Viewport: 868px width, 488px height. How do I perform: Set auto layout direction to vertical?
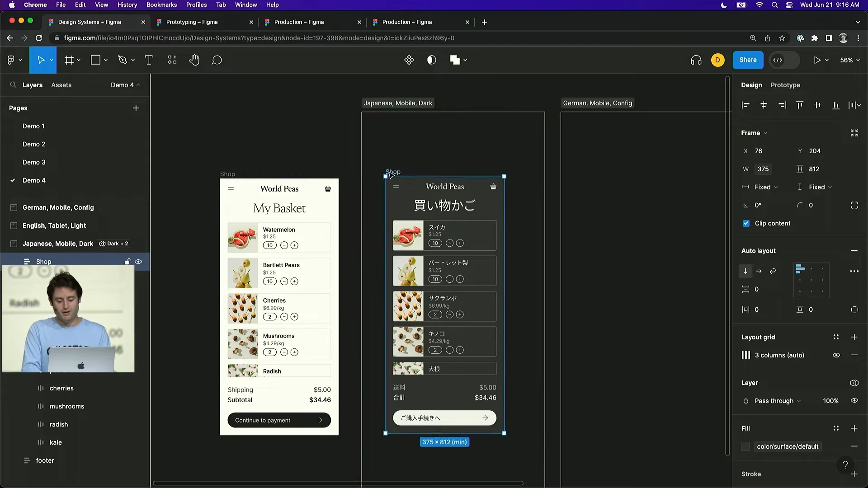pos(745,271)
